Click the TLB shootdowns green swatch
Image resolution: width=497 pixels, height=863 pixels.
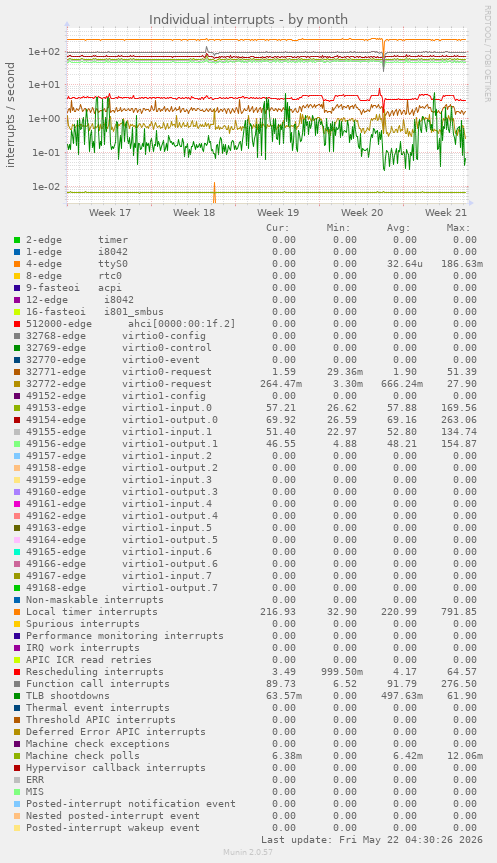pos(17,696)
